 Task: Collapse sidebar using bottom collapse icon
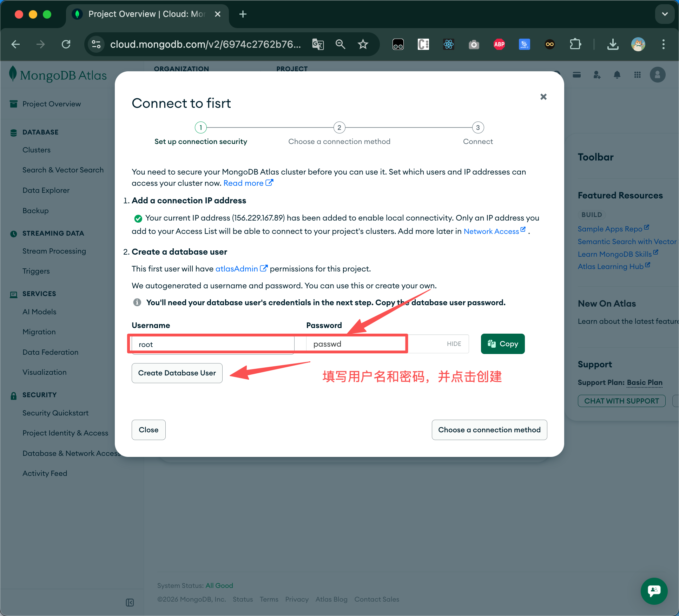[130, 603]
